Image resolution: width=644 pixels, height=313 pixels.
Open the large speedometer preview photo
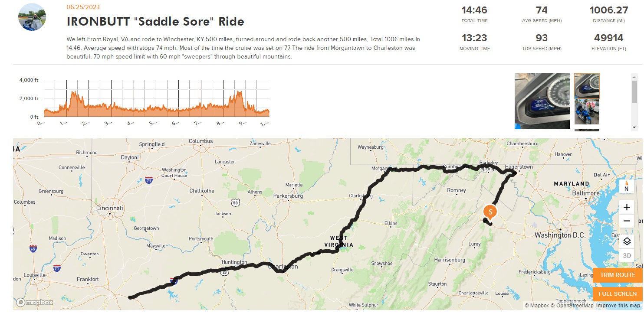[x=542, y=101]
